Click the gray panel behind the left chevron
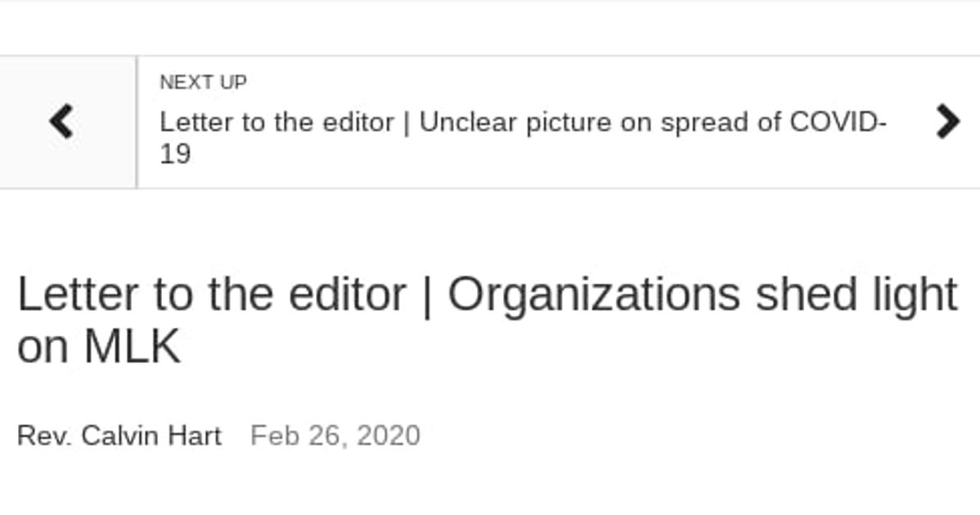980x515 pixels. pyautogui.click(x=68, y=122)
